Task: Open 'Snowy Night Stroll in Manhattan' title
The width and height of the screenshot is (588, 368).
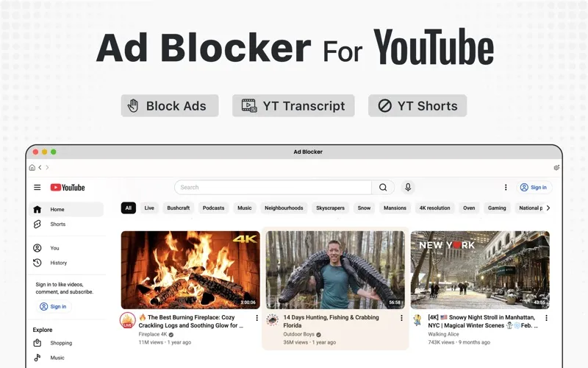Action: [x=483, y=322]
